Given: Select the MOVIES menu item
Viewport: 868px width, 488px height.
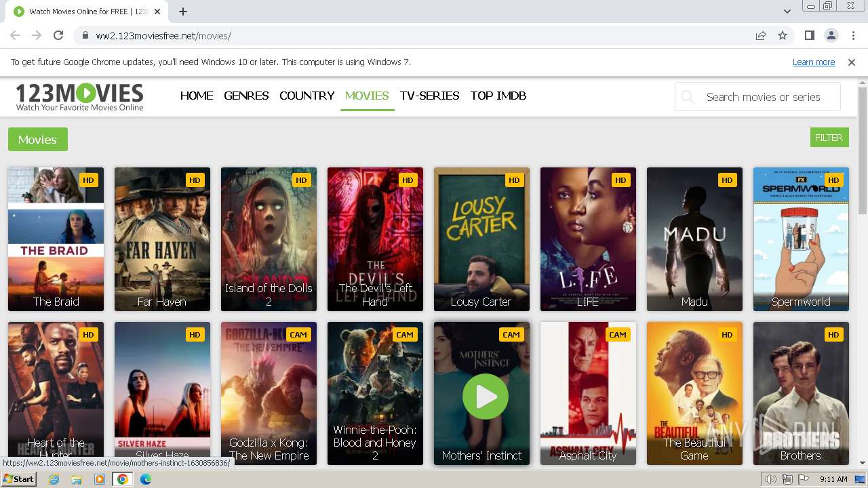Looking at the screenshot, I should (367, 96).
